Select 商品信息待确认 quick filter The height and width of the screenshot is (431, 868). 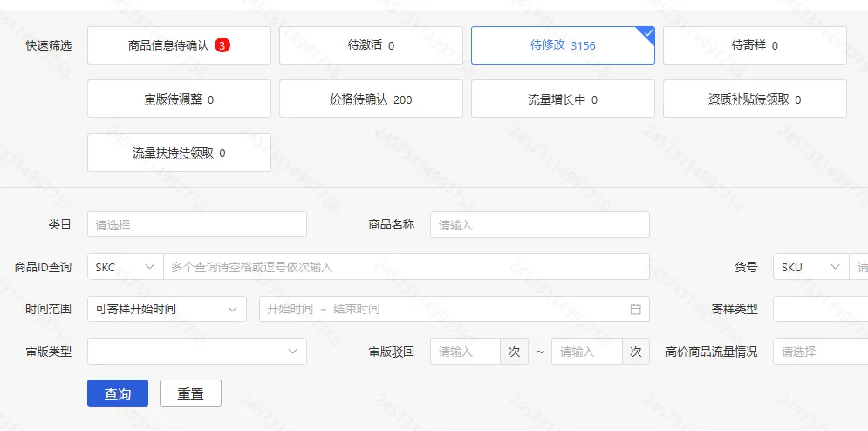click(179, 45)
